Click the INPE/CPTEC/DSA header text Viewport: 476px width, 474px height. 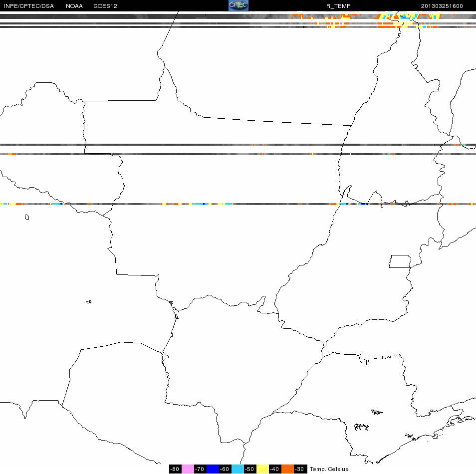tap(29, 6)
